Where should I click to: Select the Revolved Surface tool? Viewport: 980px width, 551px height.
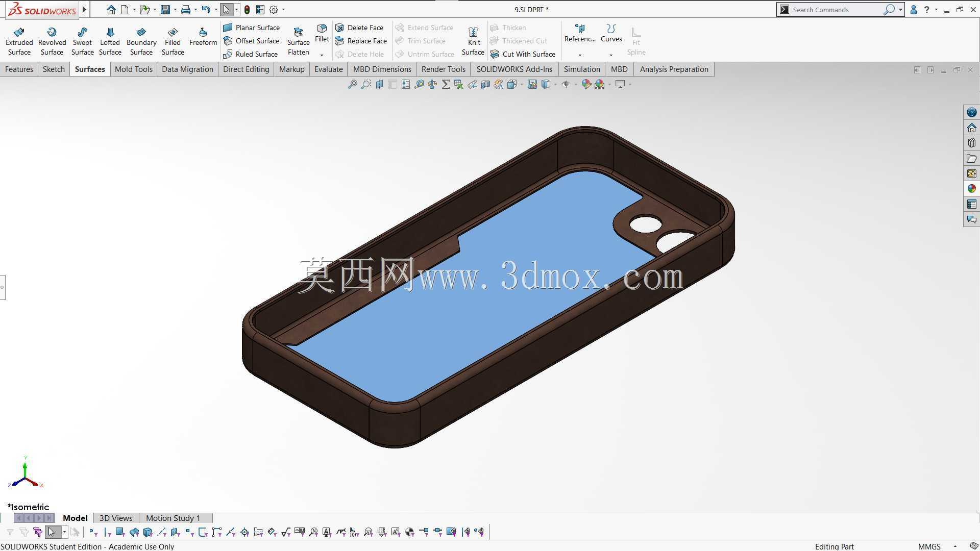tap(52, 41)
